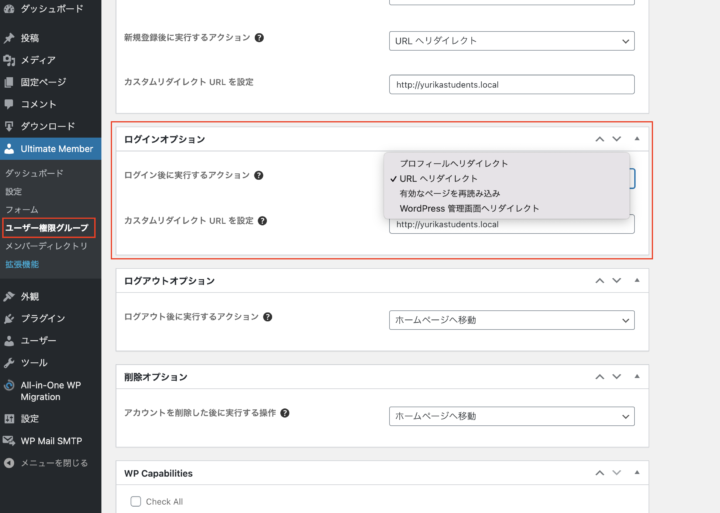Click the pushpin icon beside 投稿
This screenshot has width=720, height=513.
(9, 38)
